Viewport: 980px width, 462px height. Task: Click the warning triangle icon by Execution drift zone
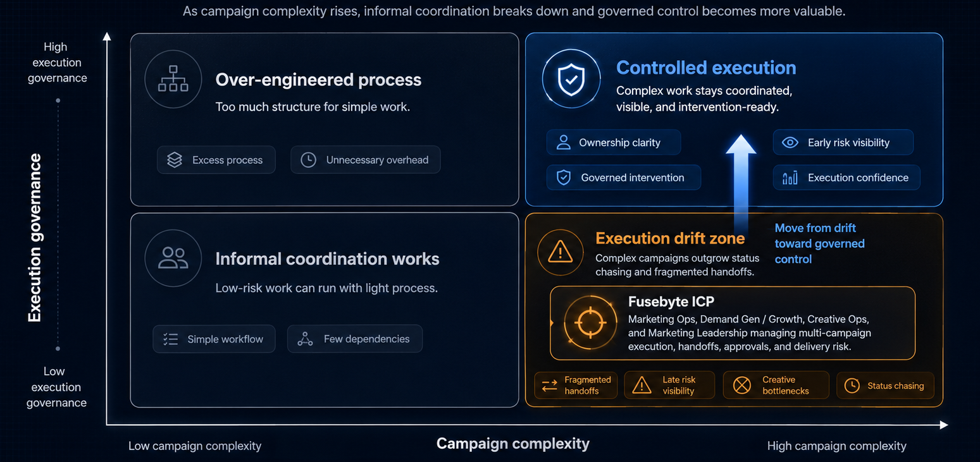pyautogui.click(x=560, y=253)
